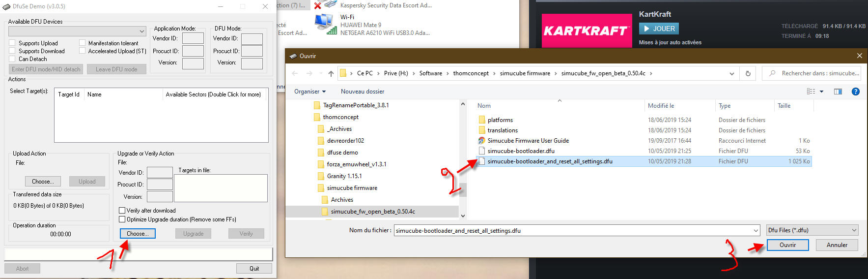The image size is (868, 279).
Task: Sort files by the Type column
Action: click(745, 106)
